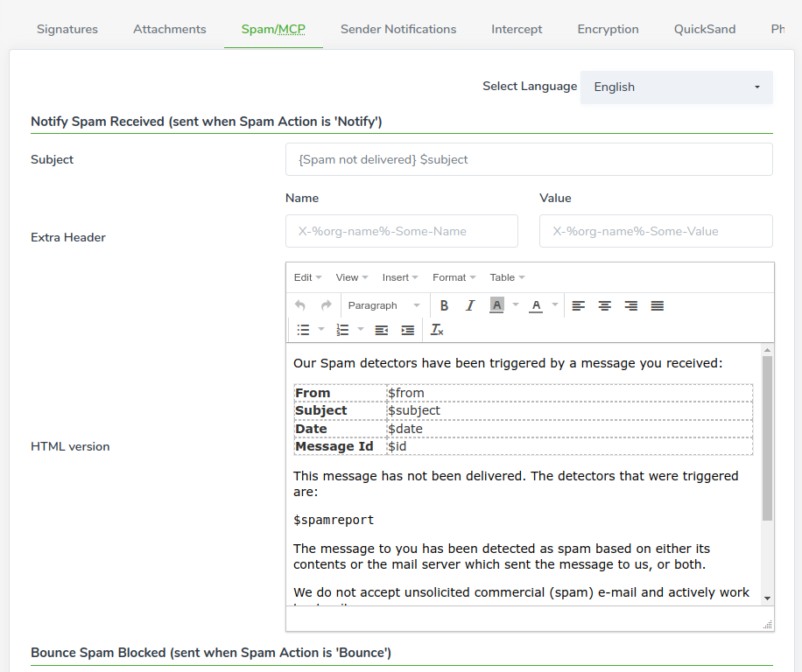Viewport: 802px width, 672px height.
Task: Open the Insert menu
Action: pos(400,277)
